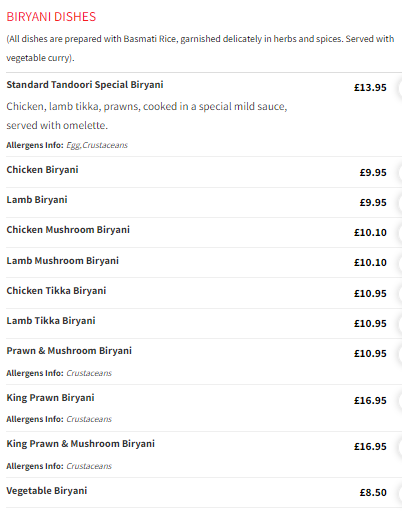This screenshot has width=402, height=511.
Task: Add Standard Tandoori Special Biryani via round button
Action: coord(400,88)
